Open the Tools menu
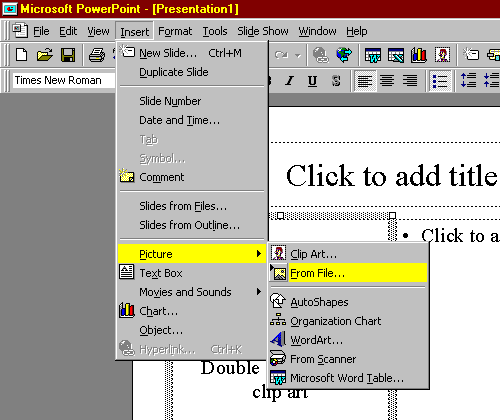 215,31
